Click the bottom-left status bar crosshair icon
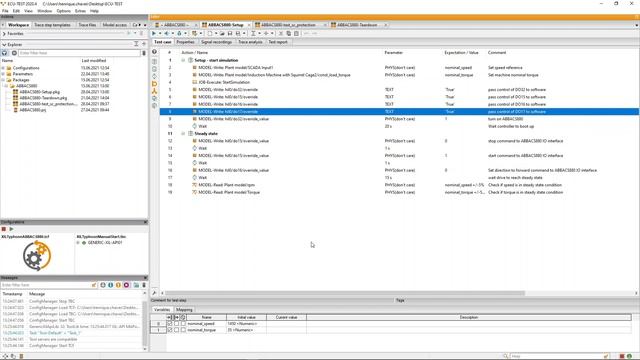640x360 pixels. (5, 356)
